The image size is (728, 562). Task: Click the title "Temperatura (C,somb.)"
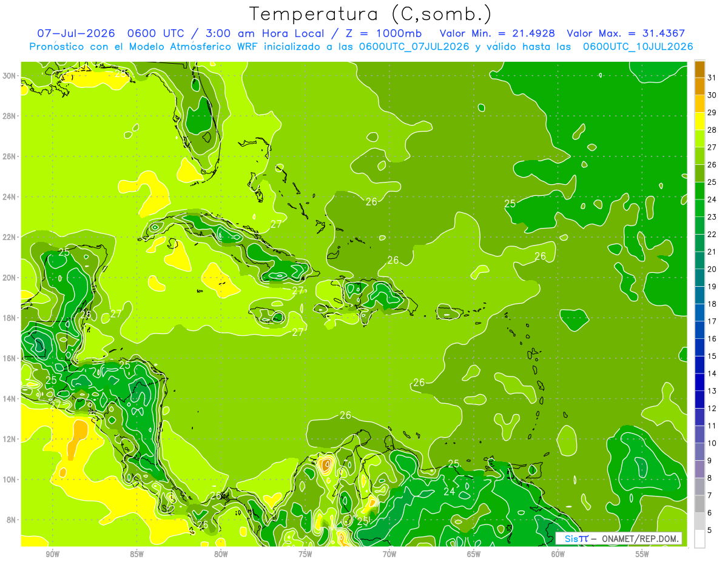tap(371, 14)
